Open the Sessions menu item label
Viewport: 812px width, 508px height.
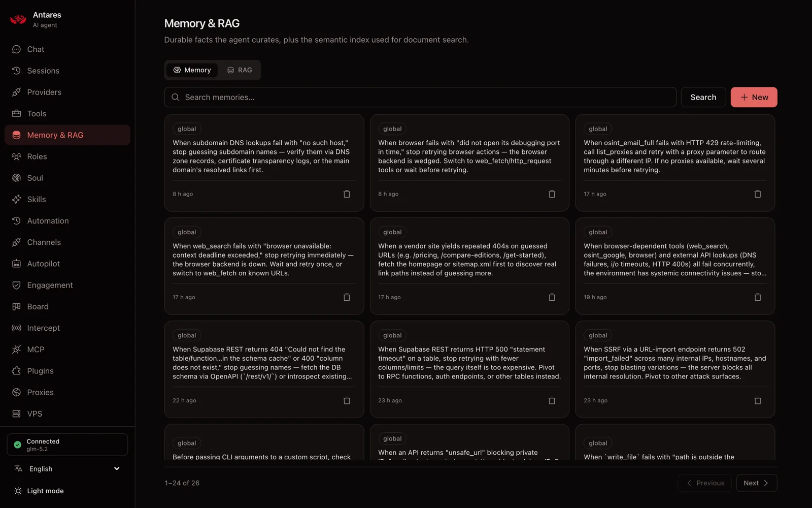[x=43, y=71]
